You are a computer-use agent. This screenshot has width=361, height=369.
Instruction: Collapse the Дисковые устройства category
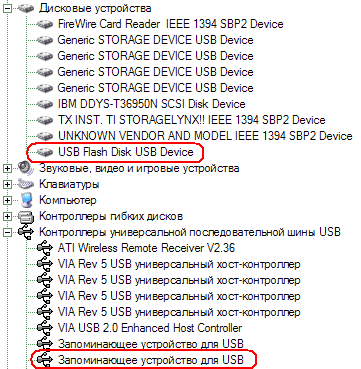tap(7, 9)
